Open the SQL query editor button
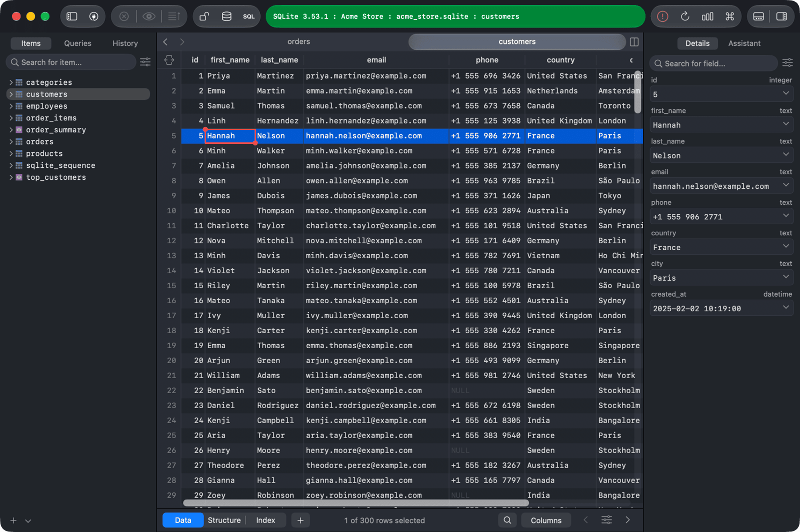This screenshot has width=800, height=532. (x=248, y=16)
